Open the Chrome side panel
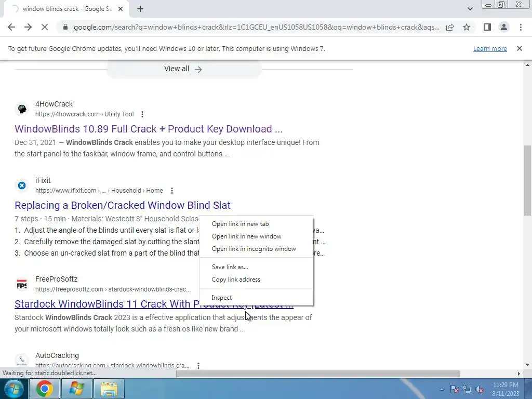The image size is (532, 399). tap(487, 27)
